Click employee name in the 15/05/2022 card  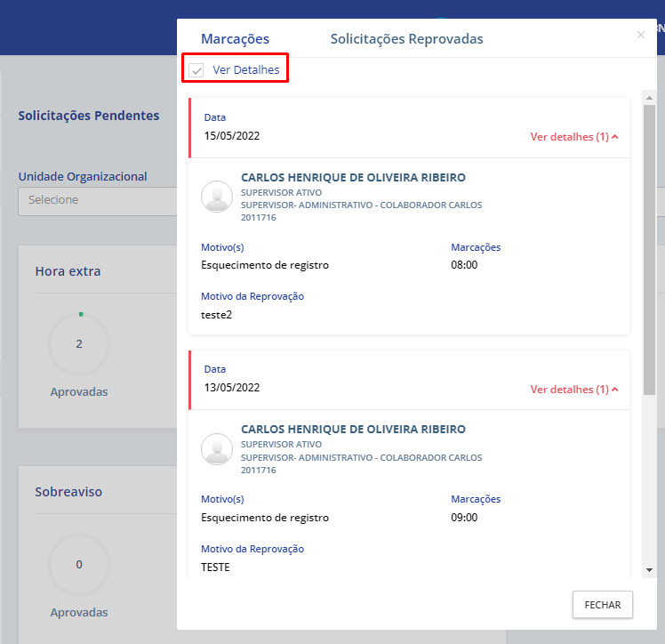353,178
